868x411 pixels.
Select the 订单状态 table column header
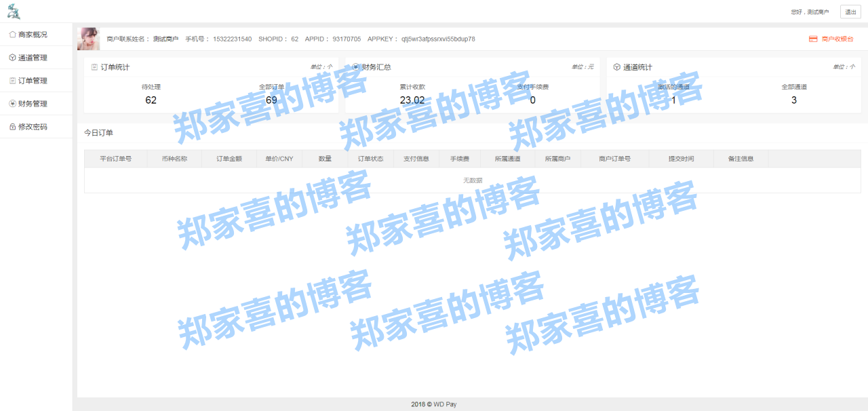[372, 158]
